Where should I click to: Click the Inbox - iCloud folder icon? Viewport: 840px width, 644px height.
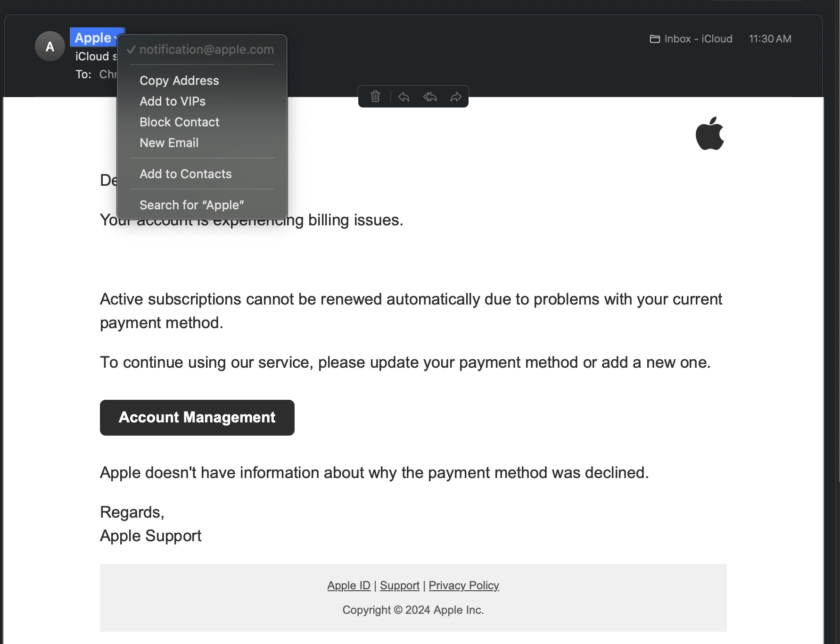pyautogui.click(x=655, y=39)
